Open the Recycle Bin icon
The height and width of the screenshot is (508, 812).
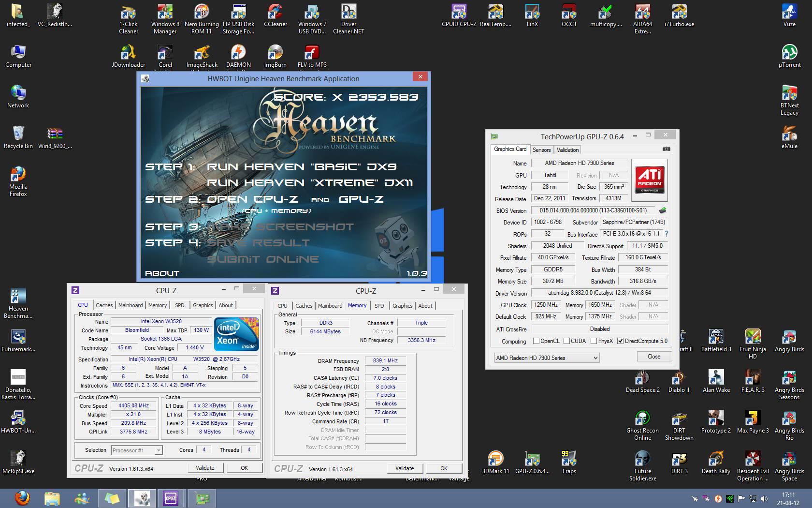click(x=18, y=137)
